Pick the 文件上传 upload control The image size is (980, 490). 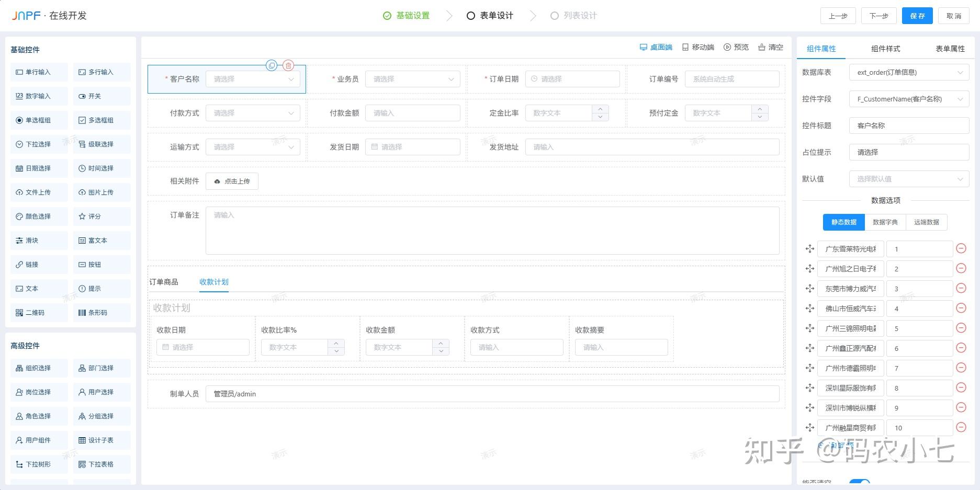coord(39,192)
